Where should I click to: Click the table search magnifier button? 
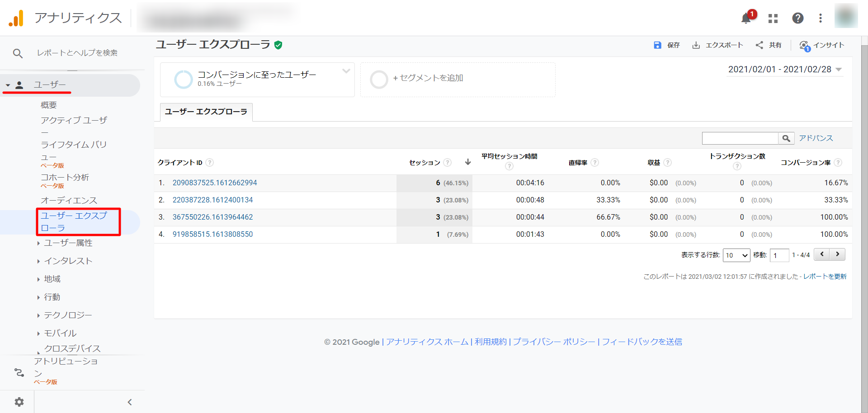click(x=786, y=138)
